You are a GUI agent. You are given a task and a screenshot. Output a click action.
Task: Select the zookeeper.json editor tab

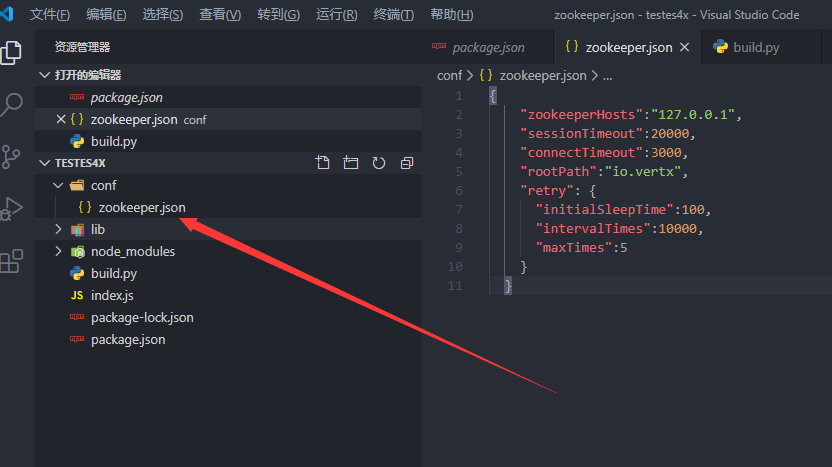628,47
